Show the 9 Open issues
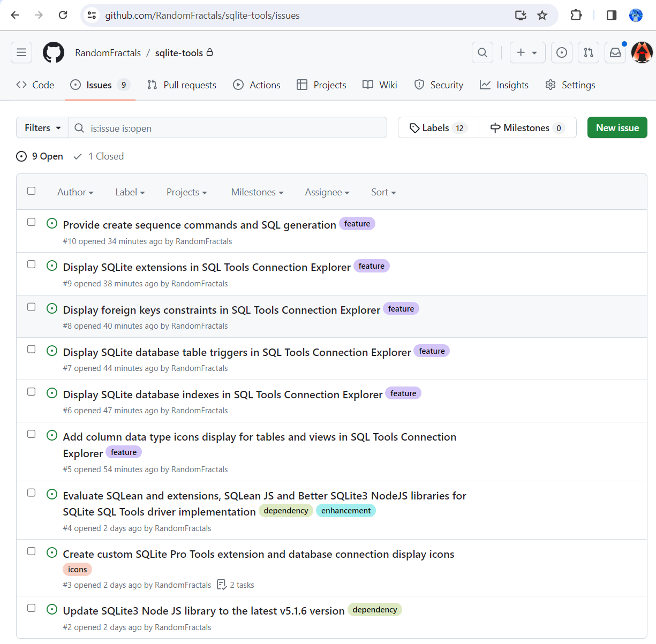Image resolution: width=656 pixels, height=644 pixels. pos(40,156)
